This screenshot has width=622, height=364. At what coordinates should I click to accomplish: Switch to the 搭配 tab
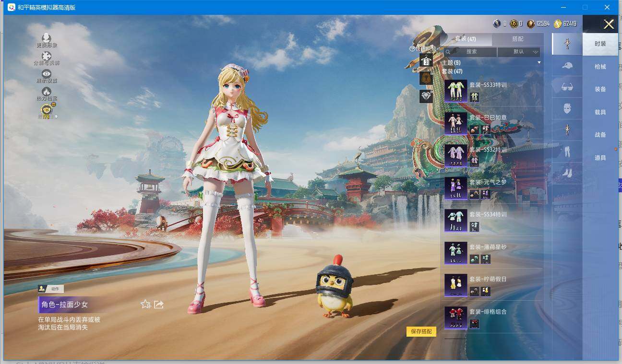point(518,39)
